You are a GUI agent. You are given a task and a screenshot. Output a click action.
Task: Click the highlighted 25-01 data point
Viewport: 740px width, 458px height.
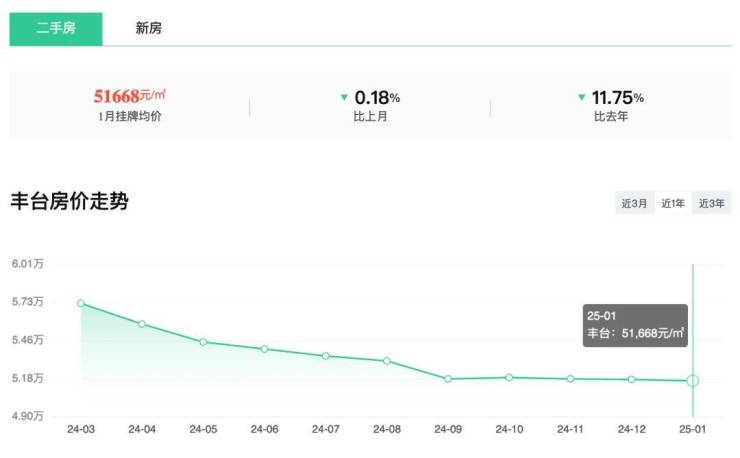click(x=693, y=381)
